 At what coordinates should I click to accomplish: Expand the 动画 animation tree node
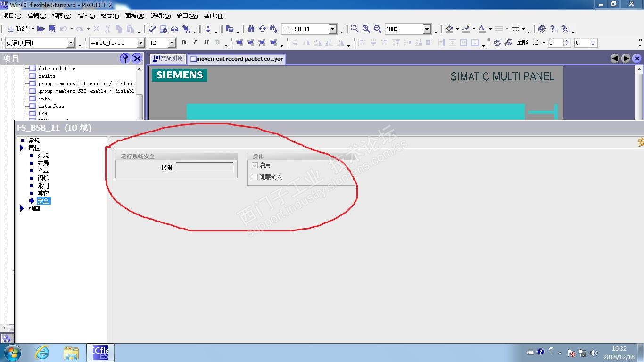[22, 208]
